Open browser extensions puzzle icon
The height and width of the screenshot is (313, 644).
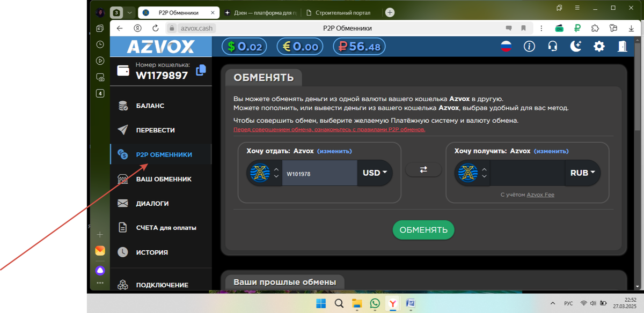(x=595, y=28)
